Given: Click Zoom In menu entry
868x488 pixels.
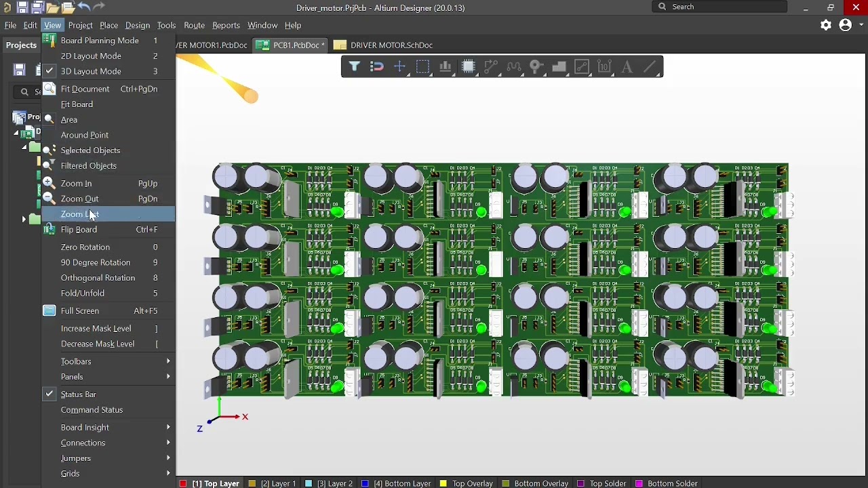Looking at the screenshot, I should click(108, 184).
